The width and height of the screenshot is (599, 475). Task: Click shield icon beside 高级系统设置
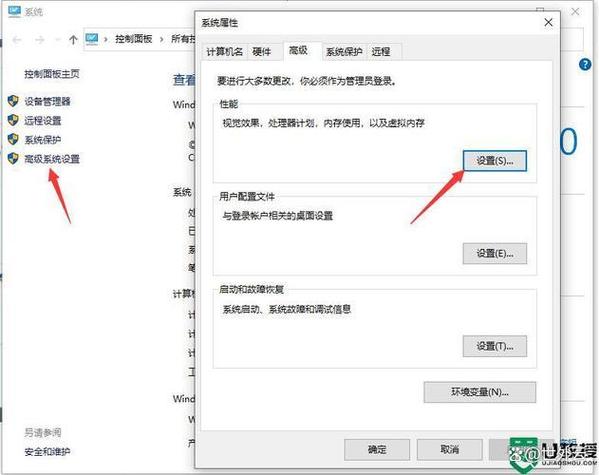tap(13, 158)
